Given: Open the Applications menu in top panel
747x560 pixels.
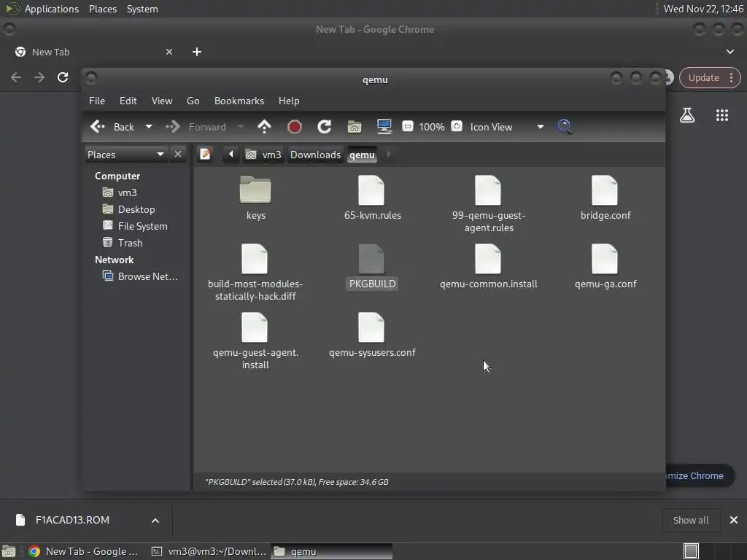Looking at the screenshot, I should (x=52, y=9).
